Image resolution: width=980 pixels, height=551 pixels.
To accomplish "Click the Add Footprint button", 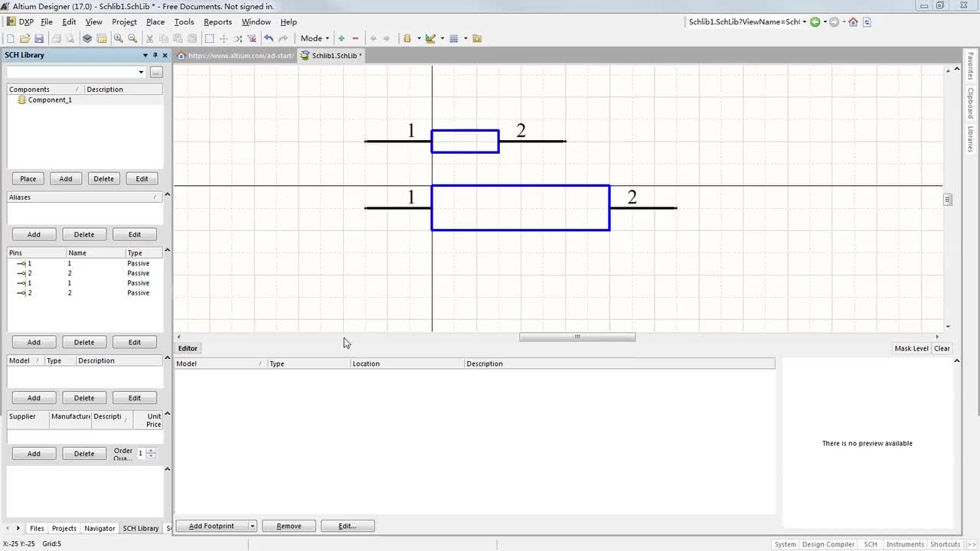I will 211,527.
